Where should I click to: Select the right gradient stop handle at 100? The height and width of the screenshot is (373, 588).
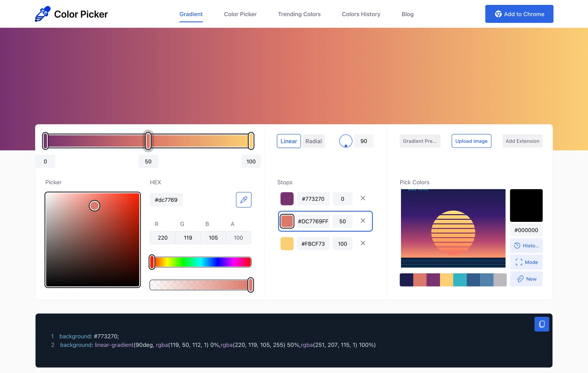click(251, 141)
